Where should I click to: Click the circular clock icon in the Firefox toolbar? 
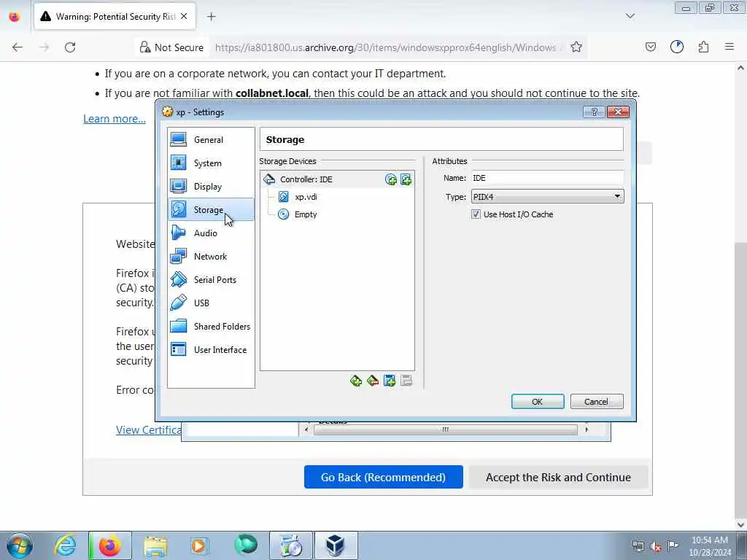(x=677, y=47)
